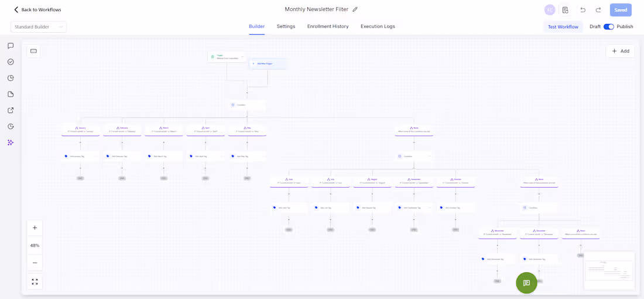Open the Add February Tag action
644x299 pixels.
pos(122,157)
